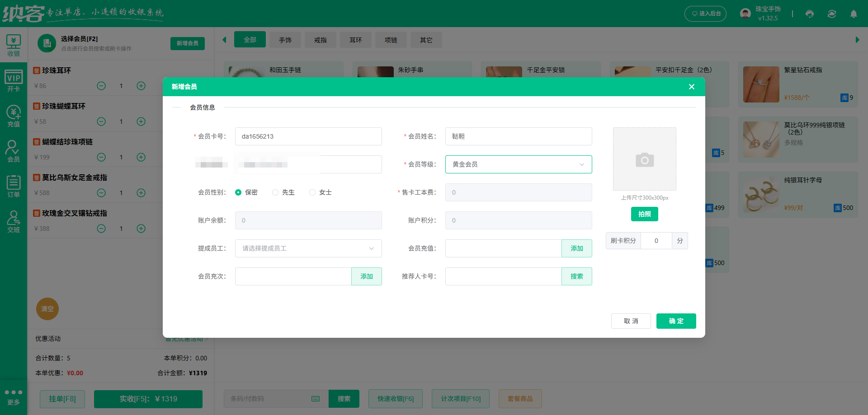Open the 更多 menu at sidebar bottom
The width and height of the screenshot is (868, 415).
(x=14, y=396)
